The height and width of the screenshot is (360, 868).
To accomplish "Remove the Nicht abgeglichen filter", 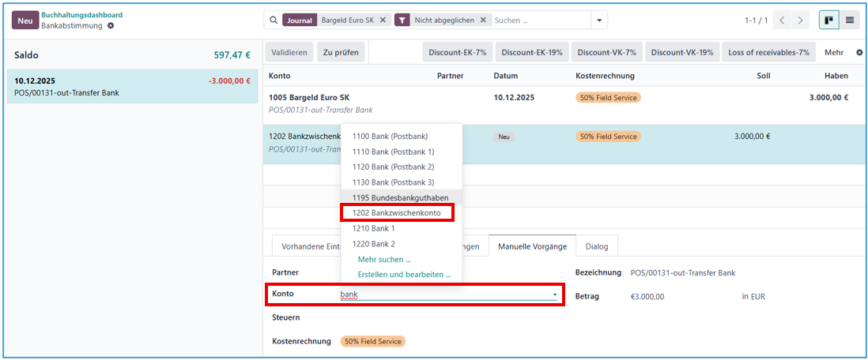I will (x=483, y=21).
